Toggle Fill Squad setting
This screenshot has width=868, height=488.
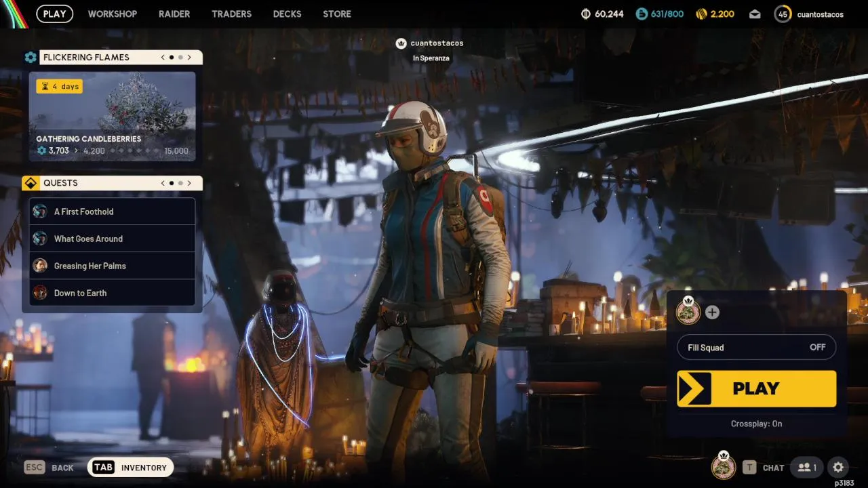click(x=757, y=347)
